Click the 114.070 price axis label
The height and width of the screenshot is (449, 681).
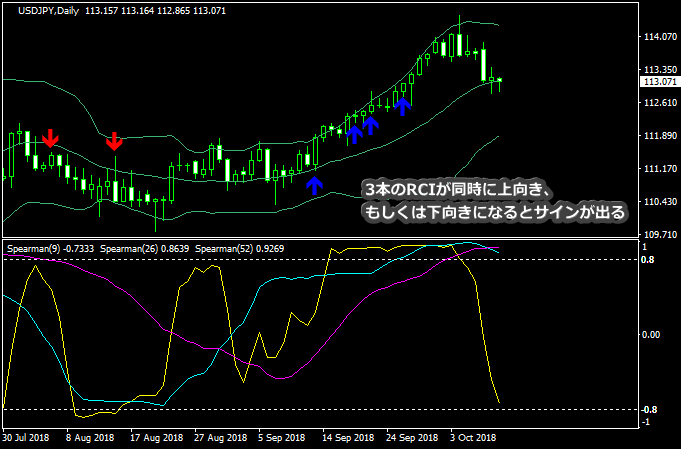(x=660, y=38)
